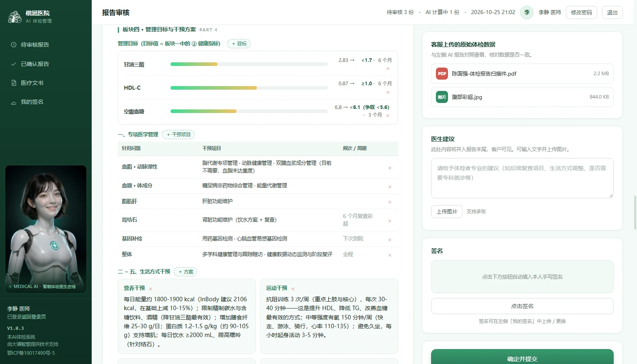637x364 pixels.
Task: Delete the 肾结石 intervention row
Action: (390, 221)
